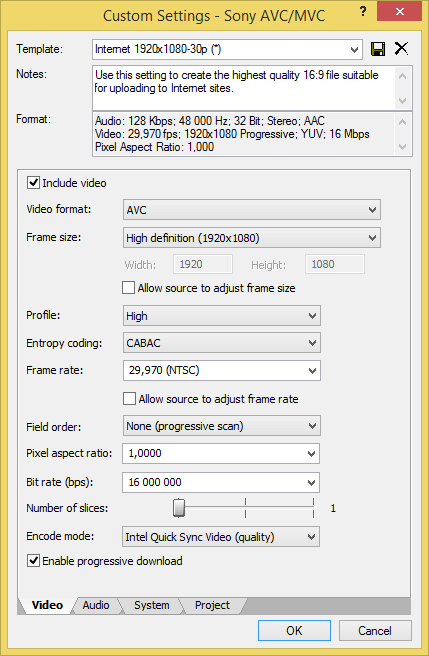Switch to the Audio tab
This screenshot has width=429, height=656.
click(x=96, y=605)
